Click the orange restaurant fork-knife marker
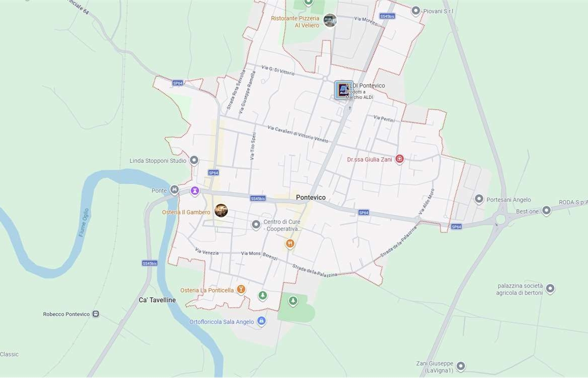This screenshot has height=378, width=588. 289,244
